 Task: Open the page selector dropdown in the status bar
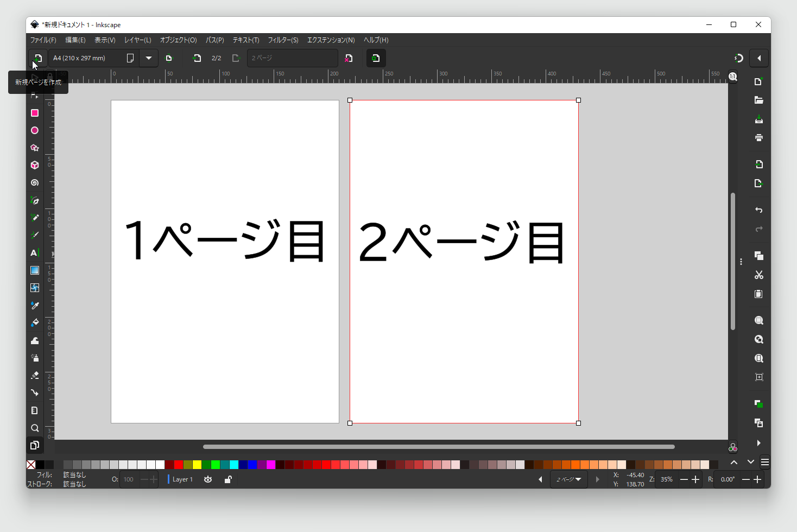point(568,479)
